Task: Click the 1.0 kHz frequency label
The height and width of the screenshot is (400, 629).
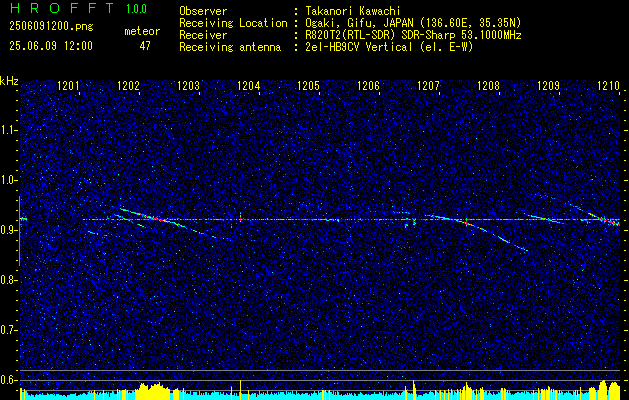Action: [8, 180]
